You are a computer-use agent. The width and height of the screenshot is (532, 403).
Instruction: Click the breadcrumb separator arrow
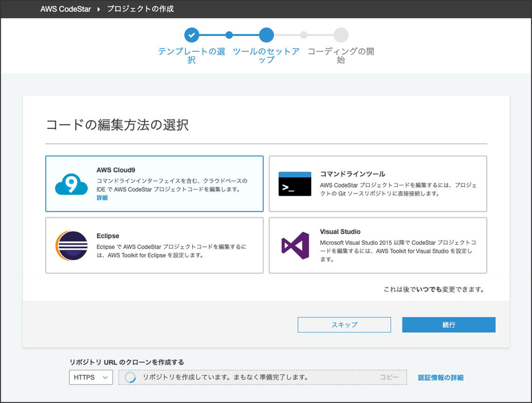pos(98,9)
